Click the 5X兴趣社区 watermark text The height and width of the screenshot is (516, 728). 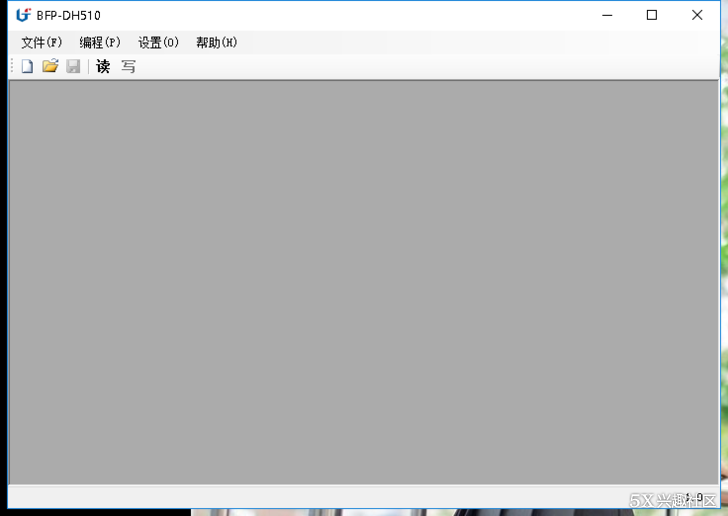(674, 500)
